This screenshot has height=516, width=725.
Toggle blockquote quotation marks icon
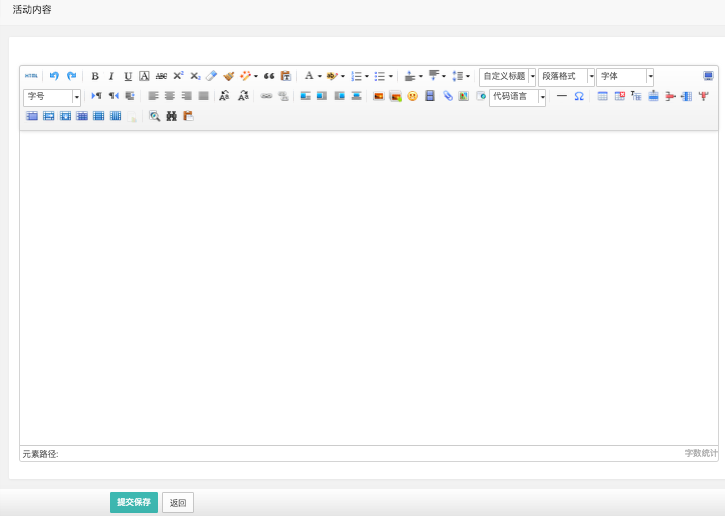269,76
